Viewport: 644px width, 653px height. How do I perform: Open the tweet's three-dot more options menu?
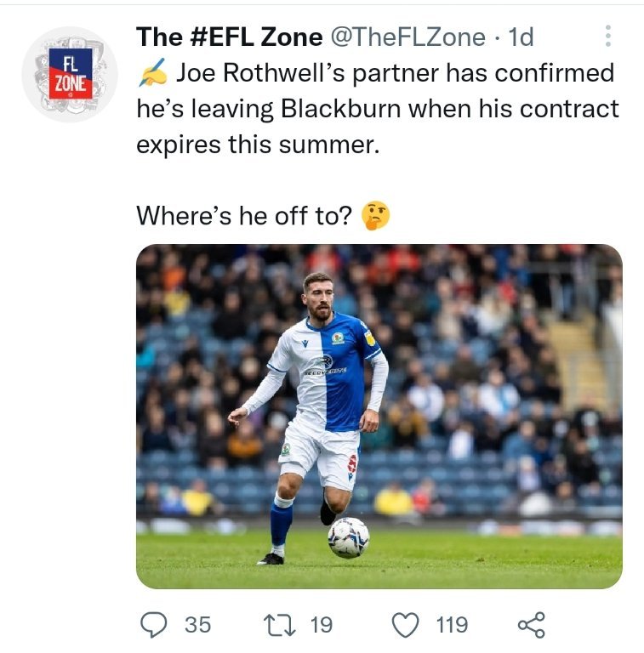pyautogui.click(x=607, y=36)
